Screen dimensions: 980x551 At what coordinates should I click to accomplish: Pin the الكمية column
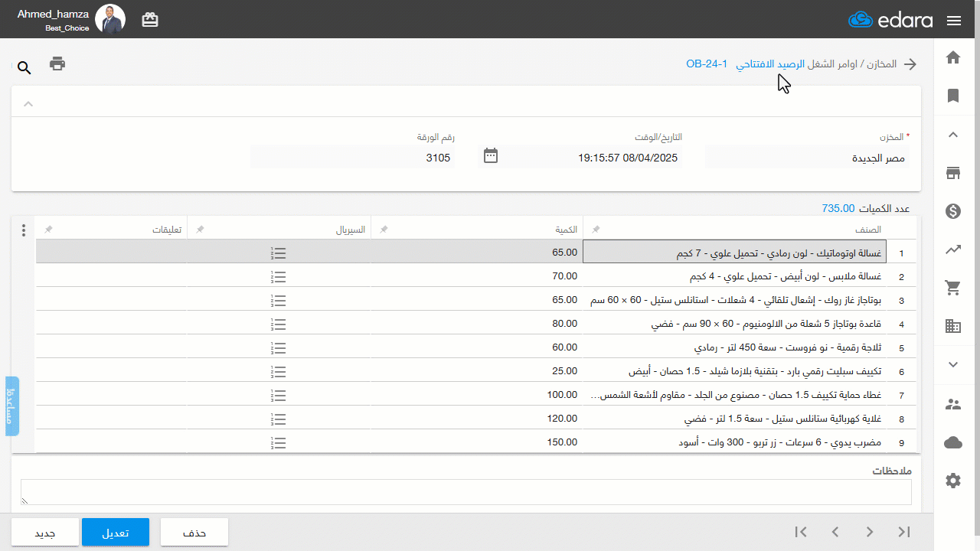tap(384, 230)
